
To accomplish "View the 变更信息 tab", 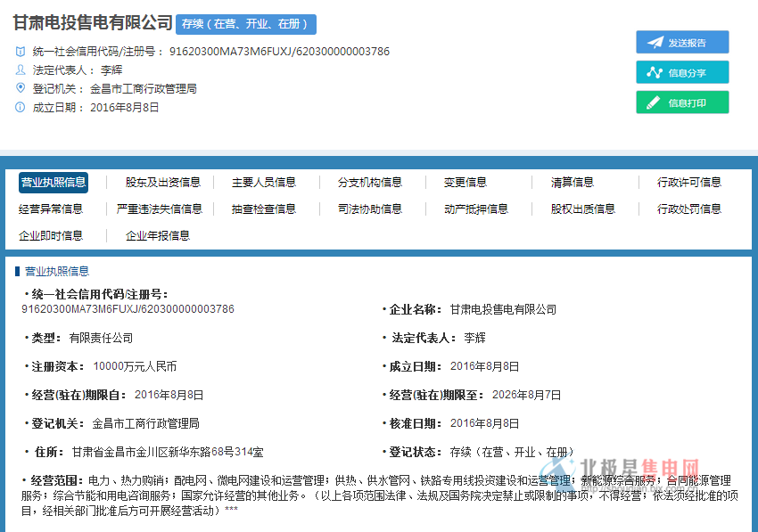I will point(466,182).
